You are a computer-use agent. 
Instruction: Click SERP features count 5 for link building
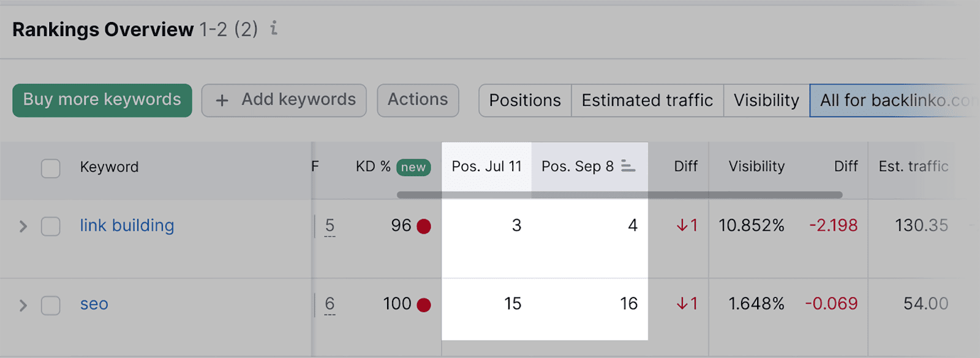330,226
